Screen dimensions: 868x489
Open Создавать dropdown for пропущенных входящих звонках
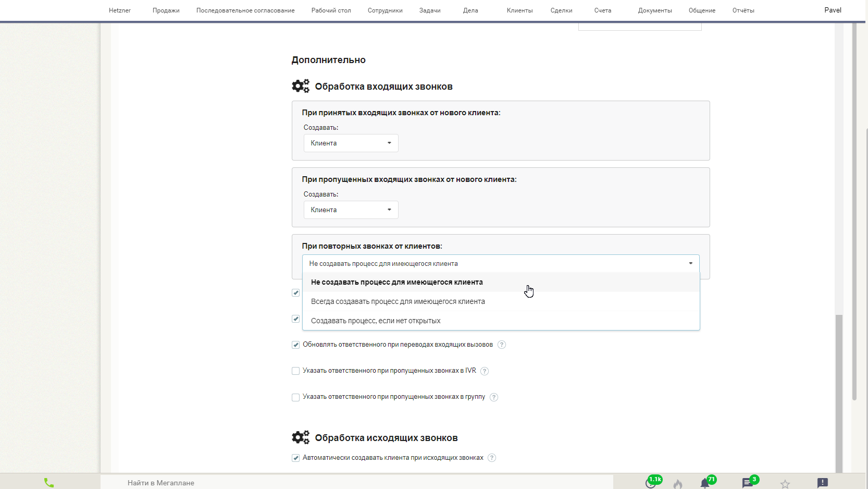tap(351, 210)
